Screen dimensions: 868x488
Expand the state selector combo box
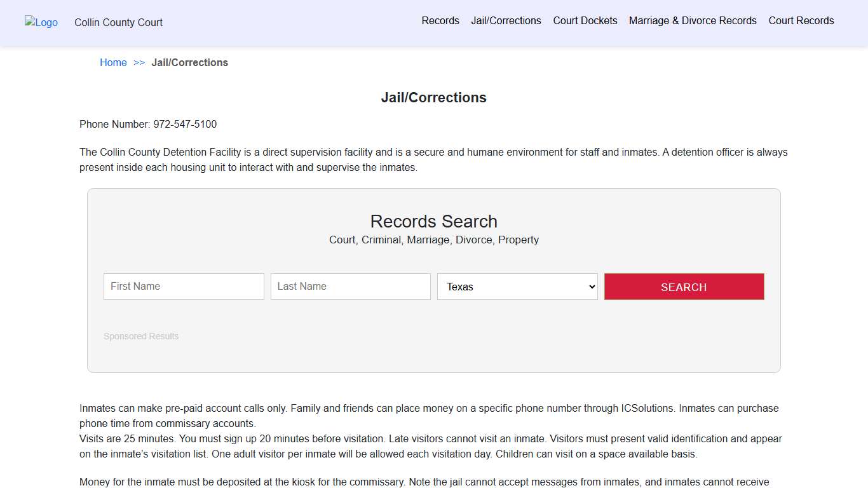click(517, 287)
